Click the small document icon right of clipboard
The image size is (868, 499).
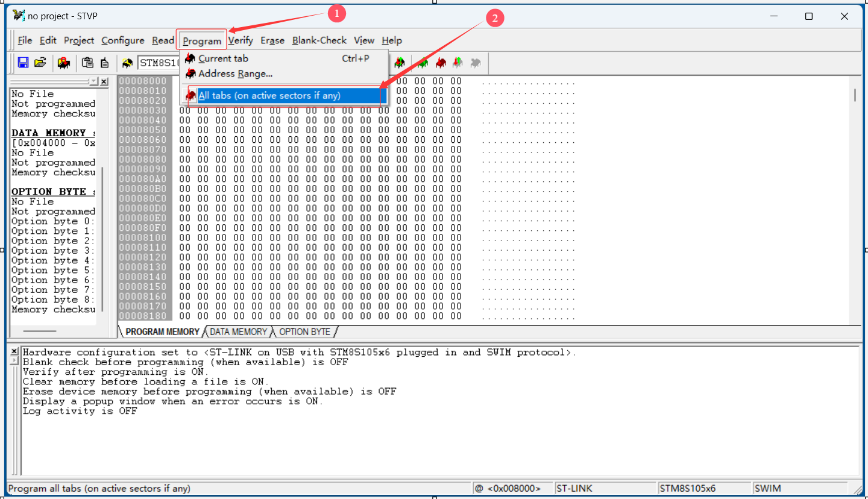coord(104,63)
